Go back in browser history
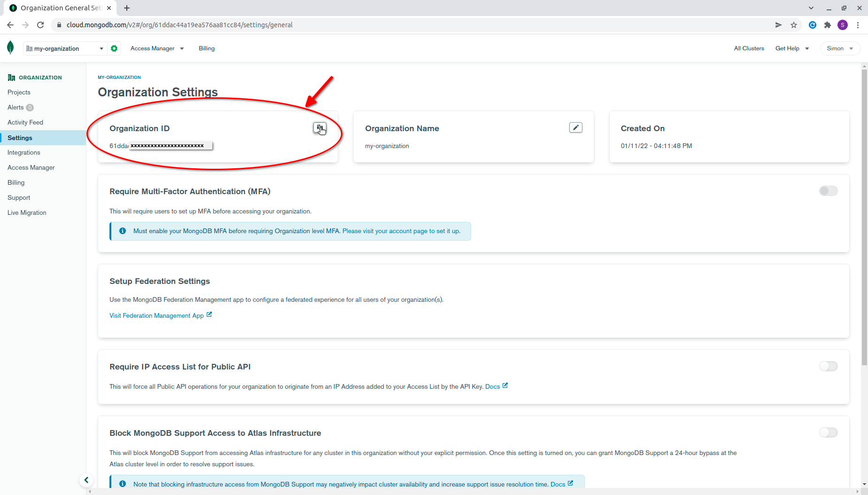This screenshot has width=868, height=495. click(x=10, y=25)
